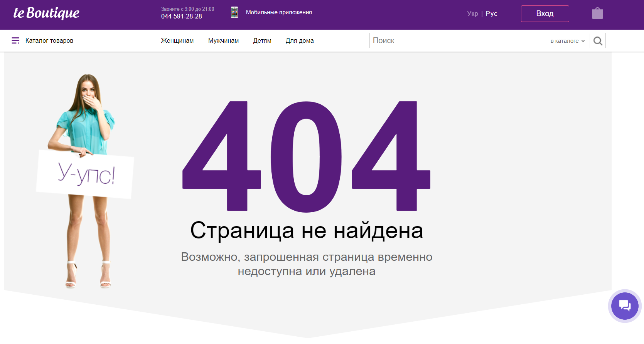Open the Мобильные приложения link
The image size is (644, 344).
click(279, 12)
